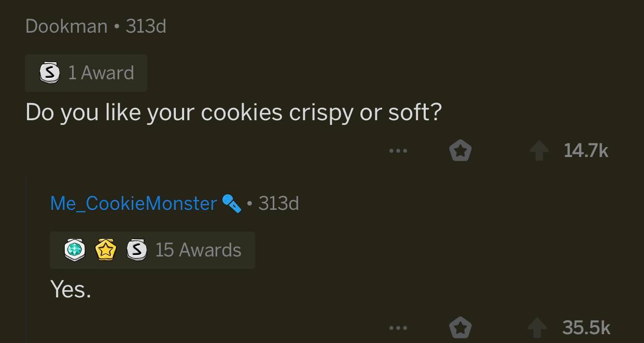Click the Gold star award icon
Image resolution: width=644 pixels, height=343 pixels.
pyautogui.click(x=106, y=250)
